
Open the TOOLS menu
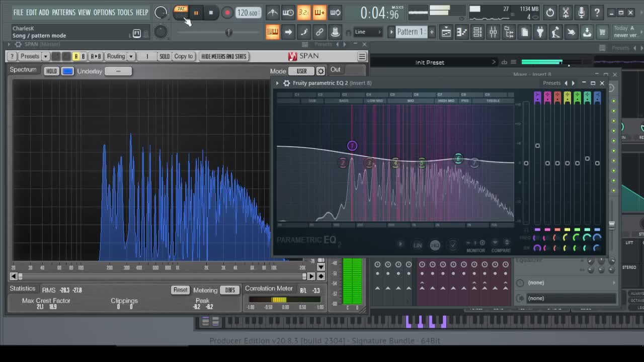point(125,12)
